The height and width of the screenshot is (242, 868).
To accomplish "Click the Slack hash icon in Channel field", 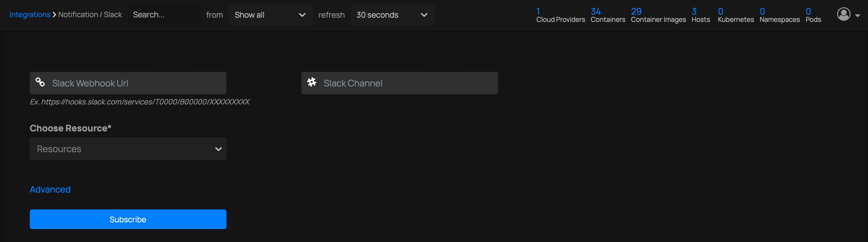I will 312,82.
